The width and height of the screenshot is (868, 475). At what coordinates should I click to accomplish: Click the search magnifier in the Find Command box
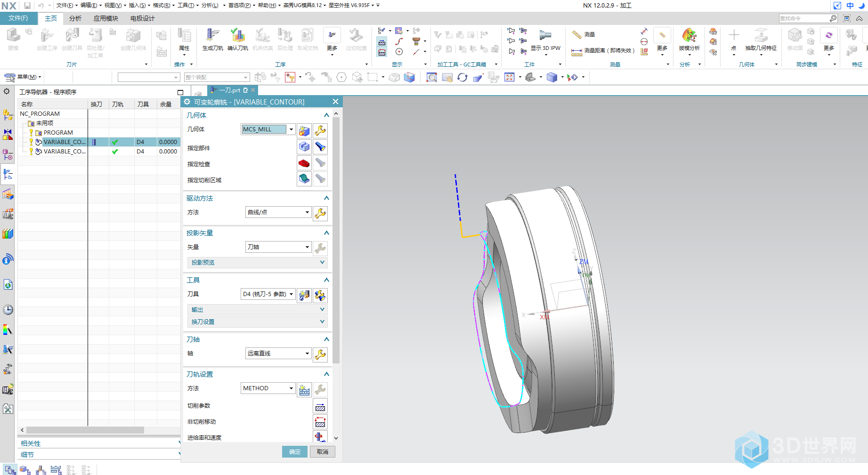[x=833, y=18]
